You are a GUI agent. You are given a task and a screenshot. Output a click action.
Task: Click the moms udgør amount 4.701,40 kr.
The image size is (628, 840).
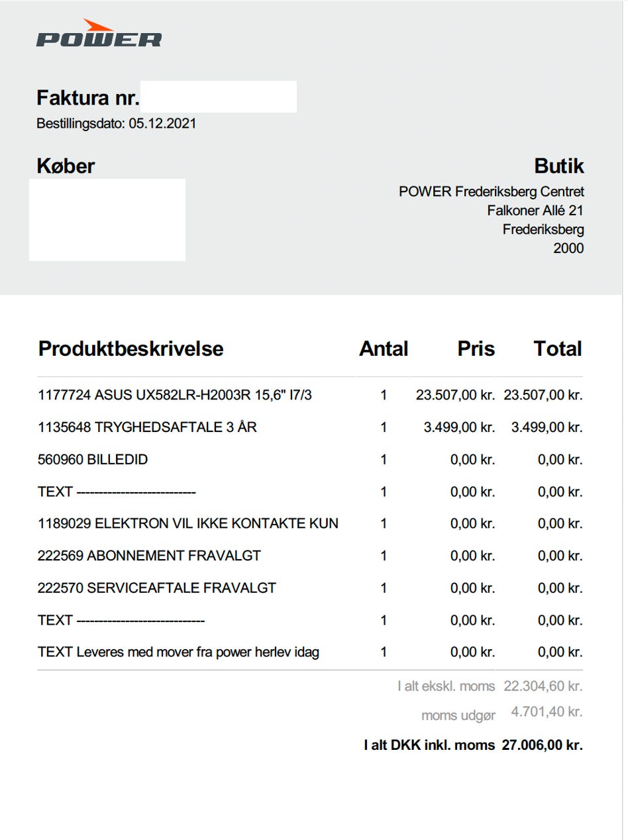[x=547, y=713]
